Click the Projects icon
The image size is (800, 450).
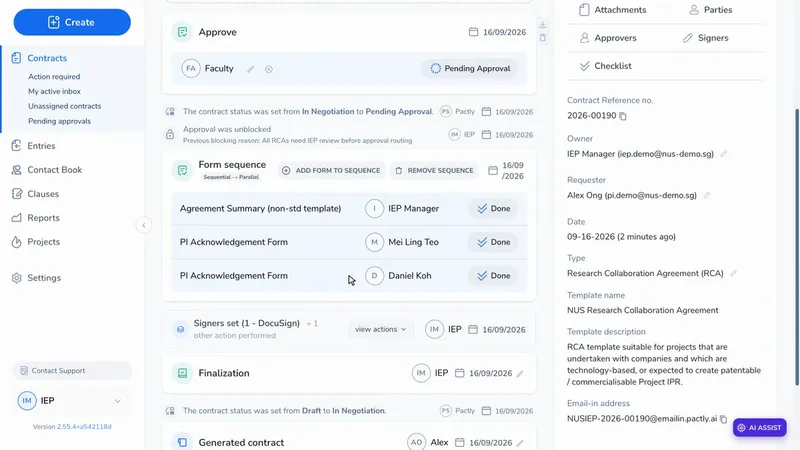(16, 242)
